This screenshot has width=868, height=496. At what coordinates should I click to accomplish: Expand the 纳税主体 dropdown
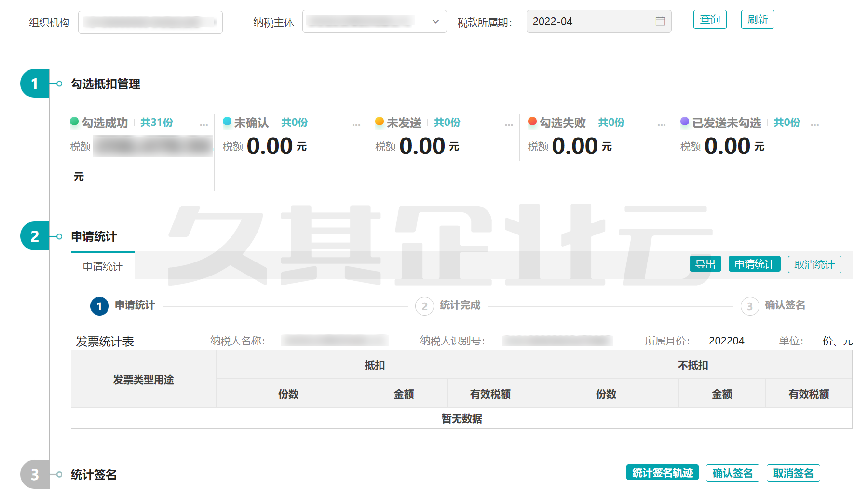pyautogui.click(x=374, y=22)
